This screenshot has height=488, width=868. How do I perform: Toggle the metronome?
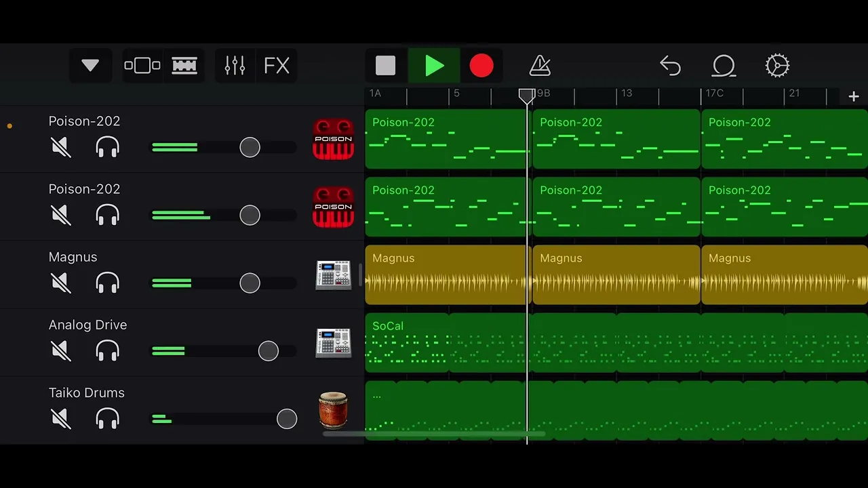coord(540,66)
